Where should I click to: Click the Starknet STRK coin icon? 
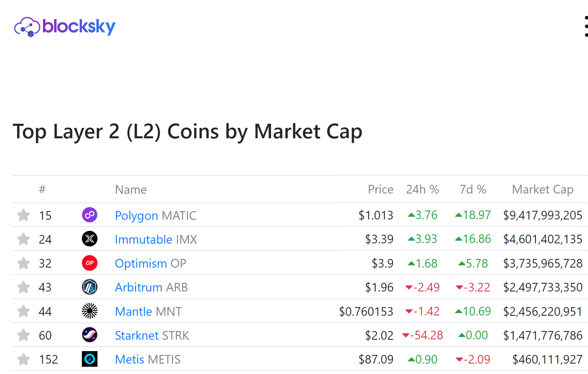point(90,335)
